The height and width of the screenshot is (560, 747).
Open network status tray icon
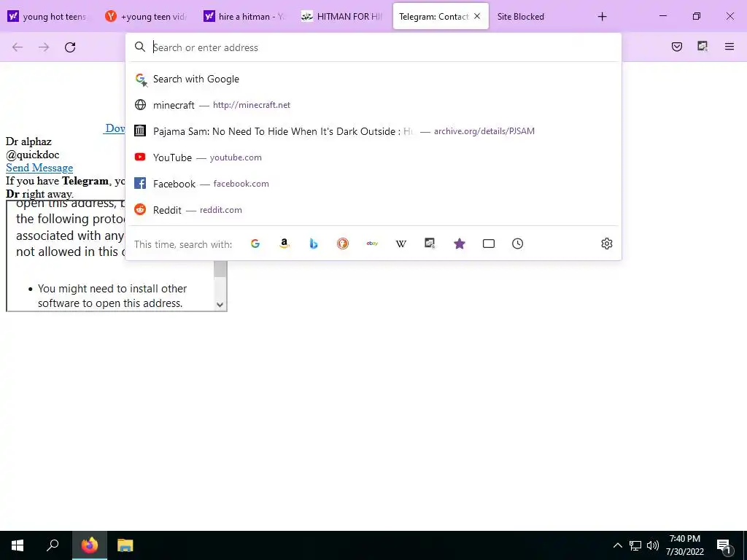(635, 545)
